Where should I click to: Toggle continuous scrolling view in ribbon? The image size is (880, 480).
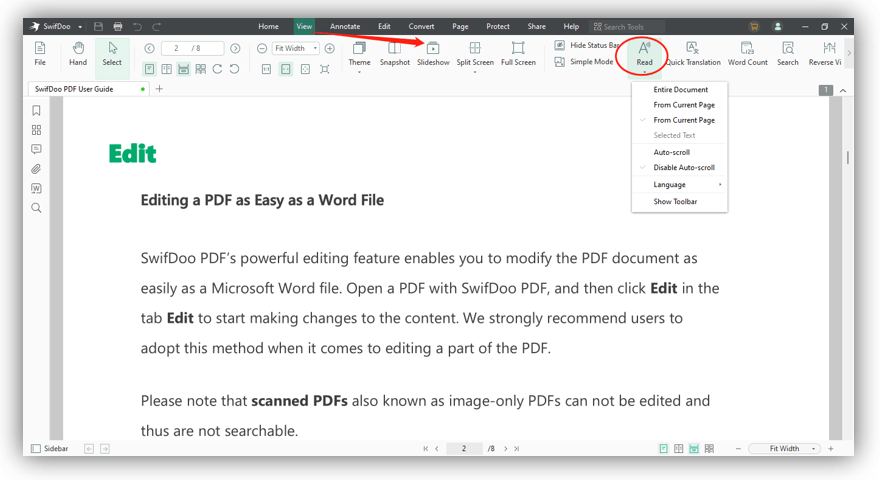184,69
